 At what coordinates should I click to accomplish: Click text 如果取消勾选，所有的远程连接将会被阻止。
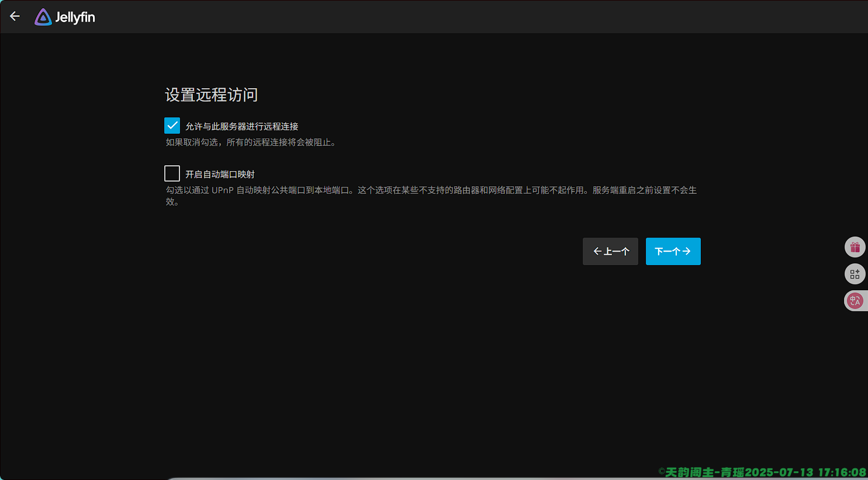pyautogui.click(x=251, y=142)
